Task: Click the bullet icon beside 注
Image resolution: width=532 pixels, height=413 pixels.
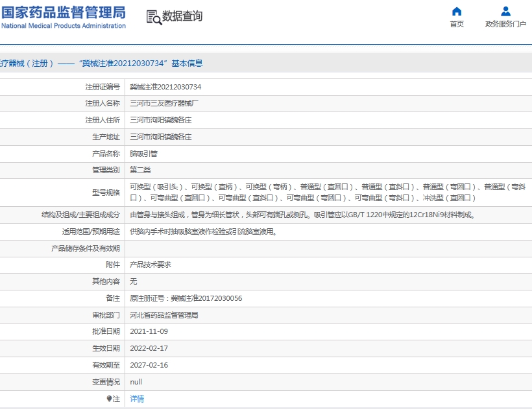Action: tap(109, 399)
